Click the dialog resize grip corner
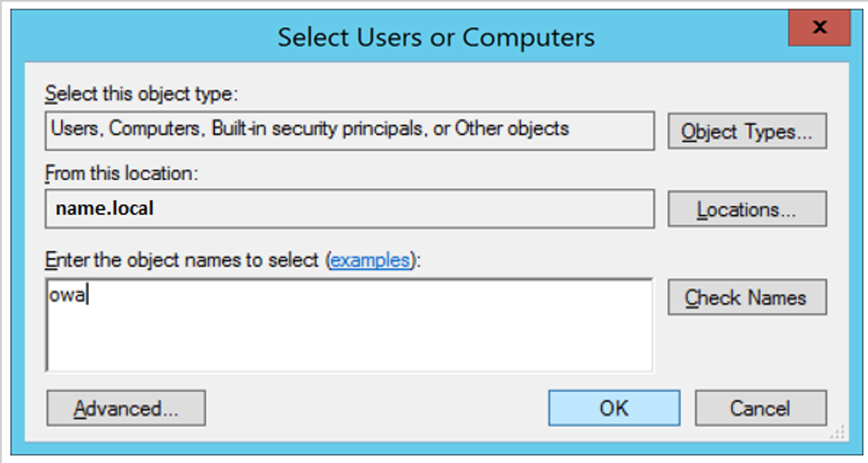Screen dimensions: 868x463 point(837,432)
